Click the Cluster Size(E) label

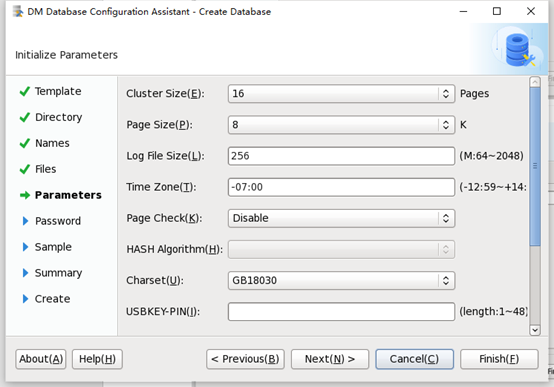[x=165, y=94]
